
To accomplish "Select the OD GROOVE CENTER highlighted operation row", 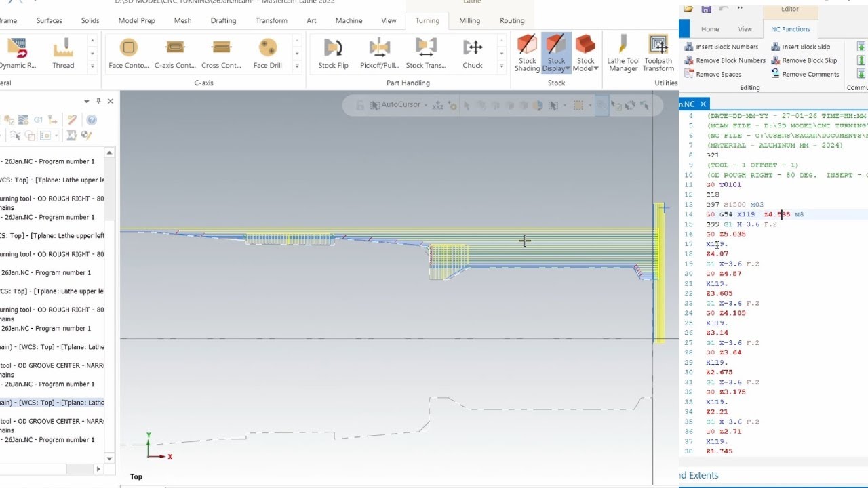I will (x=52, y=403).
